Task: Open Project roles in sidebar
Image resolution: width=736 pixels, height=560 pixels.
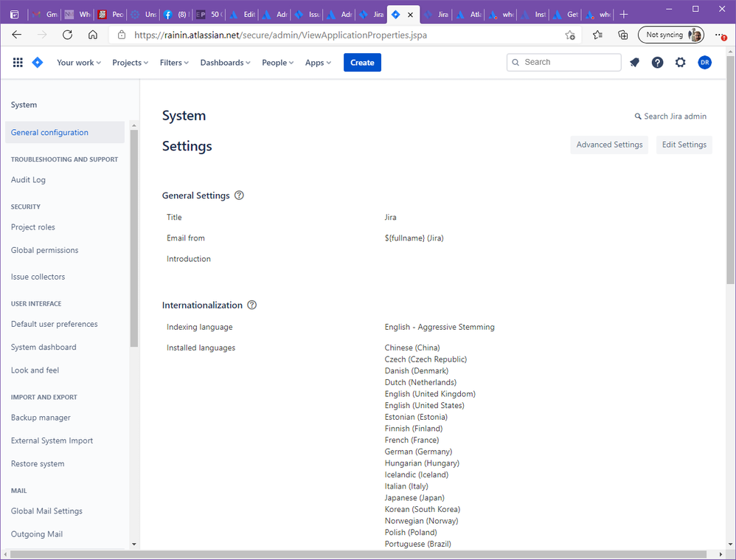Action: 33,227
